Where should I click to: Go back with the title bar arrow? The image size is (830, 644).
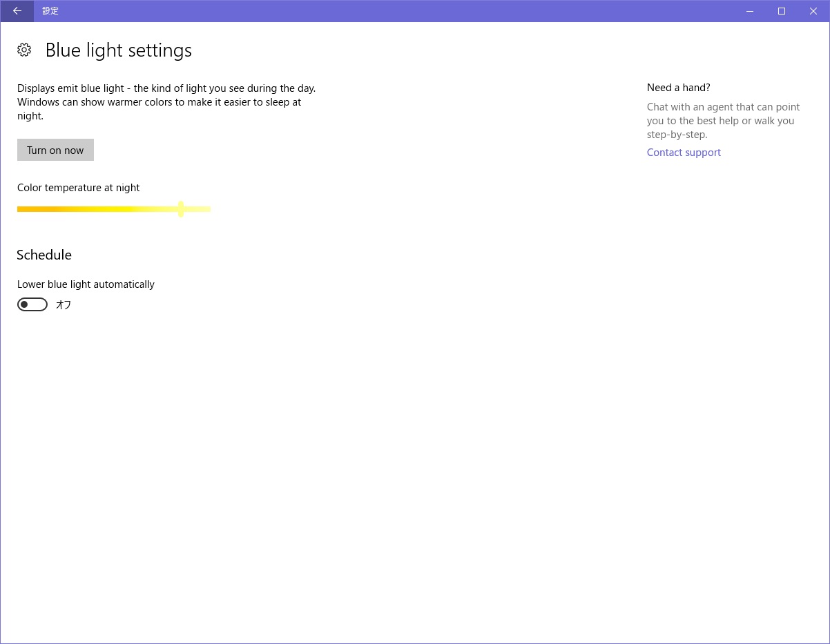17,11
